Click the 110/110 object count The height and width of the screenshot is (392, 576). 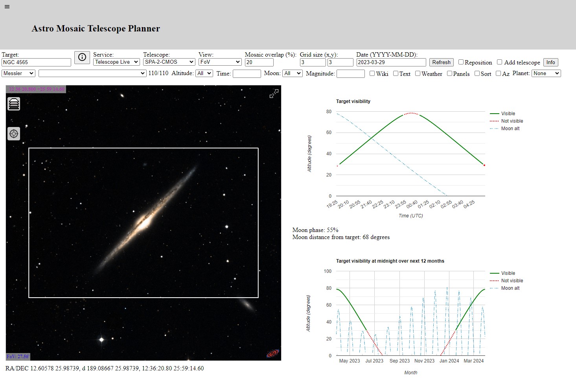158,73
